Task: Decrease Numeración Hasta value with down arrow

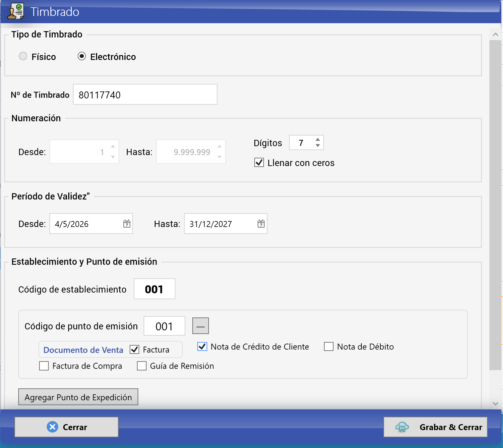Action: [220, 157]
